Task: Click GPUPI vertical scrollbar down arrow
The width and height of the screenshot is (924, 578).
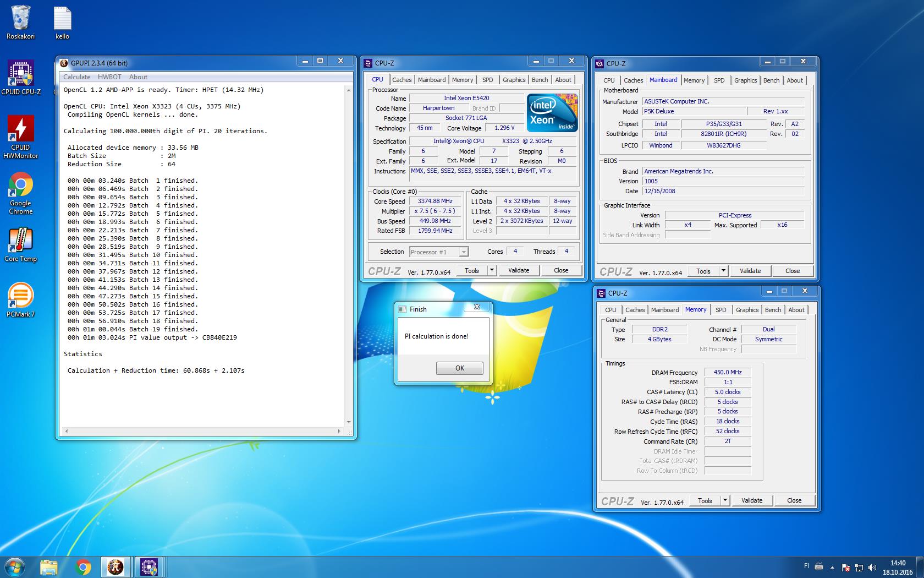Action: [349, 422]
